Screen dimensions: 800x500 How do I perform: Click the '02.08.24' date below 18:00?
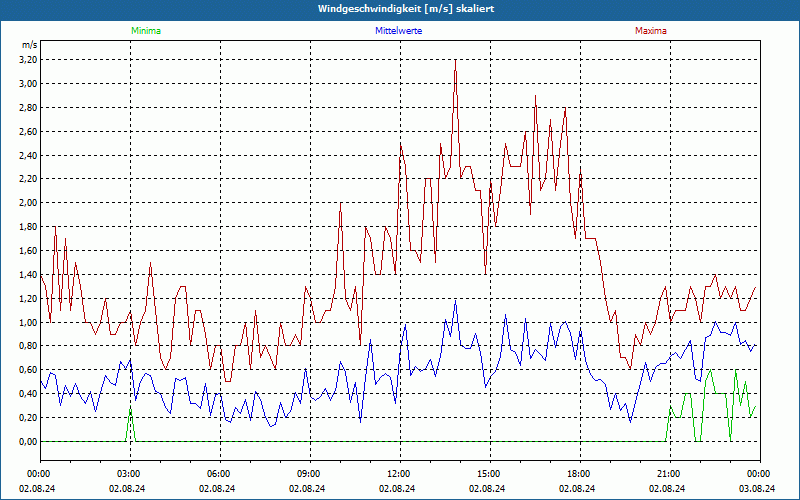pos(577,488)
